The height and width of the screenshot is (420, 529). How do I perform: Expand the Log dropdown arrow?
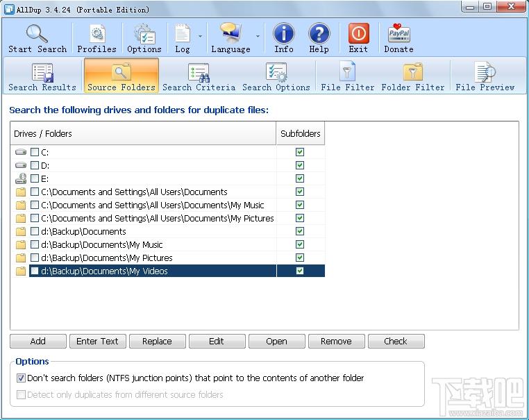point(201,36)
